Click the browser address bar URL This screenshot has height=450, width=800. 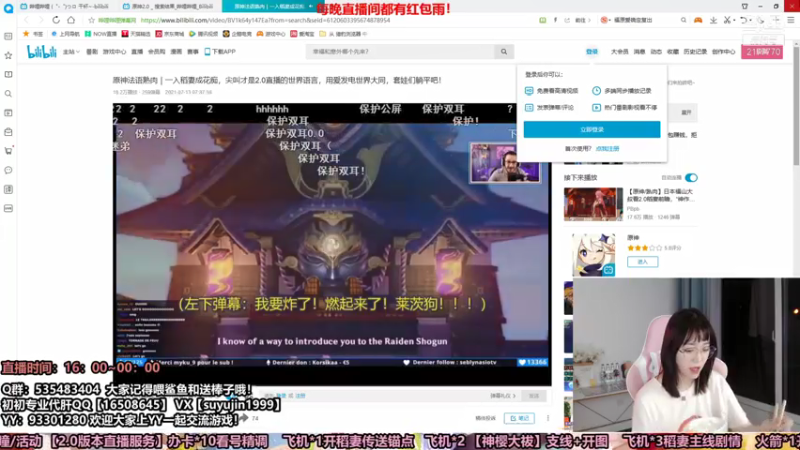[x=265, y=20]
